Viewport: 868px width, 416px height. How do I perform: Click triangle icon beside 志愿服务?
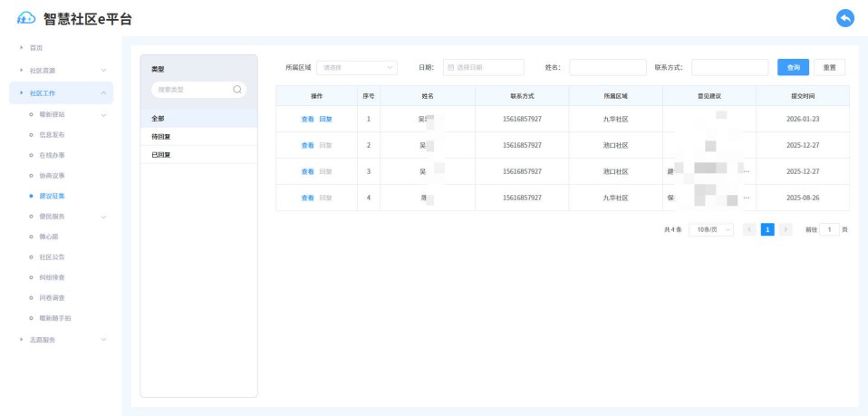pyautogui.click(x=22, y=340)
